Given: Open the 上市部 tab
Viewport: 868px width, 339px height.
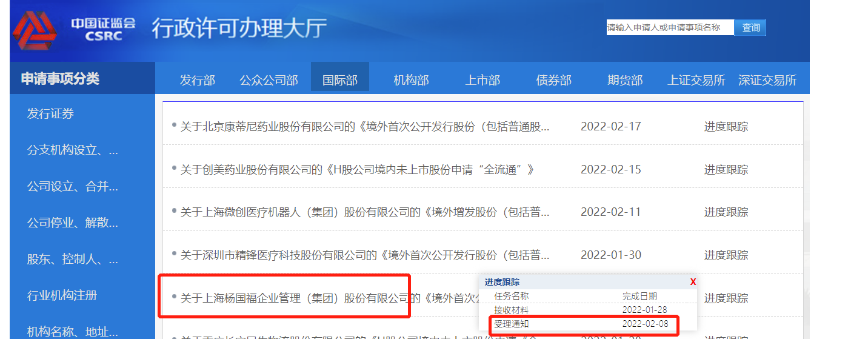Looking at the screenshot, I should (482, 80).
